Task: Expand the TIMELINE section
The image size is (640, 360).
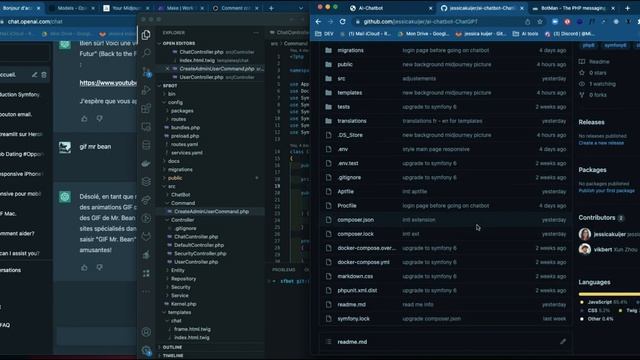Action: coord(173,356)
